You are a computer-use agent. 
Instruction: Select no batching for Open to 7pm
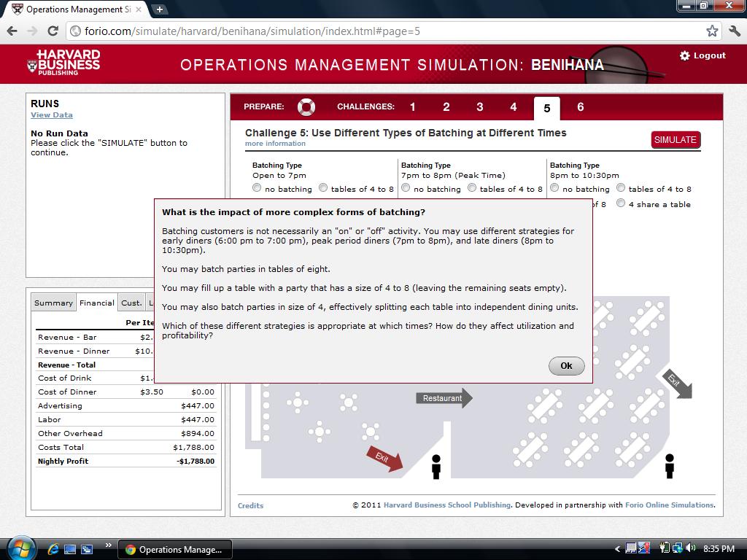click(257, 188)
